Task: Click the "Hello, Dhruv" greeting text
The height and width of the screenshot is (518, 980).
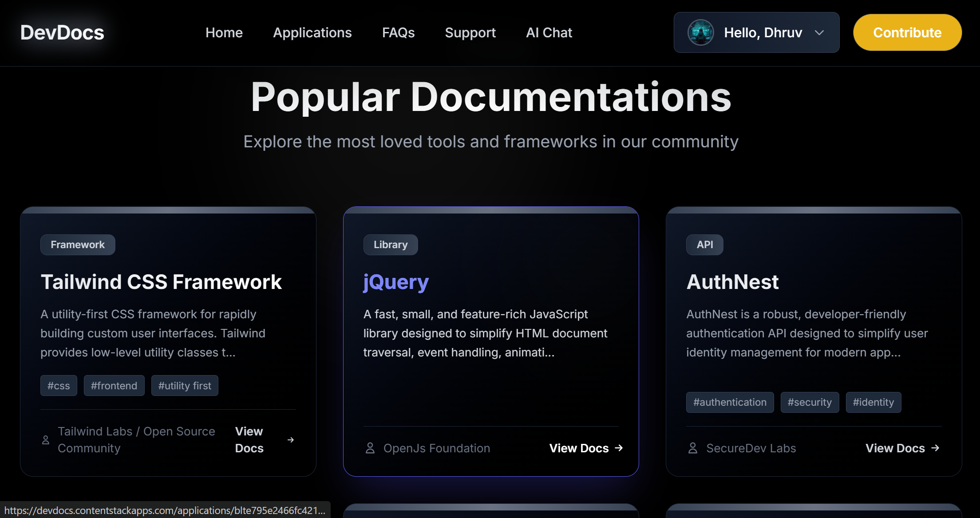Action: [x=763, y=32]
